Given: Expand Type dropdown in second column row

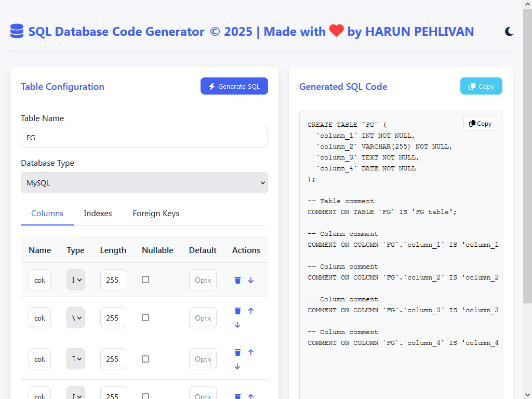Looking at the screenshot, I should coord(76,318).
